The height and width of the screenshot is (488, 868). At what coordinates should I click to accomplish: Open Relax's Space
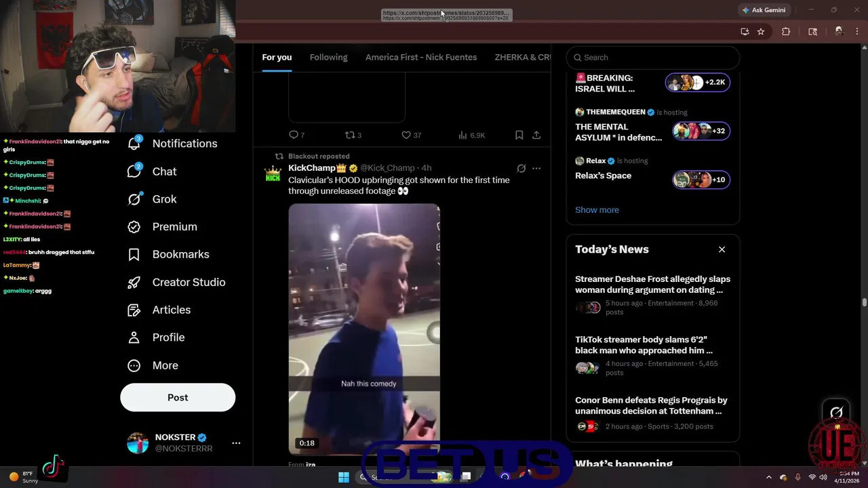pyautogui.click(x=603, y=176)
